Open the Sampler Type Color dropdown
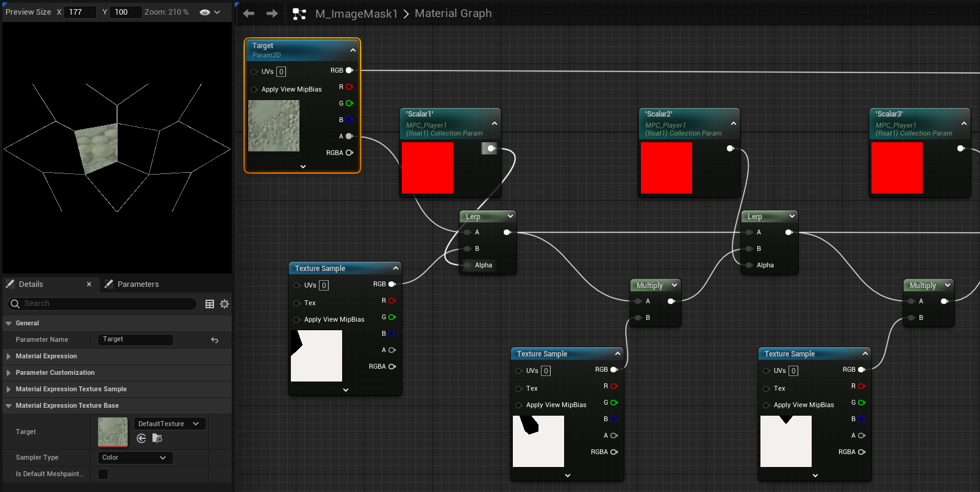This screenshot has height=492, width=980. pyautogui.click(x=135, y=458)
